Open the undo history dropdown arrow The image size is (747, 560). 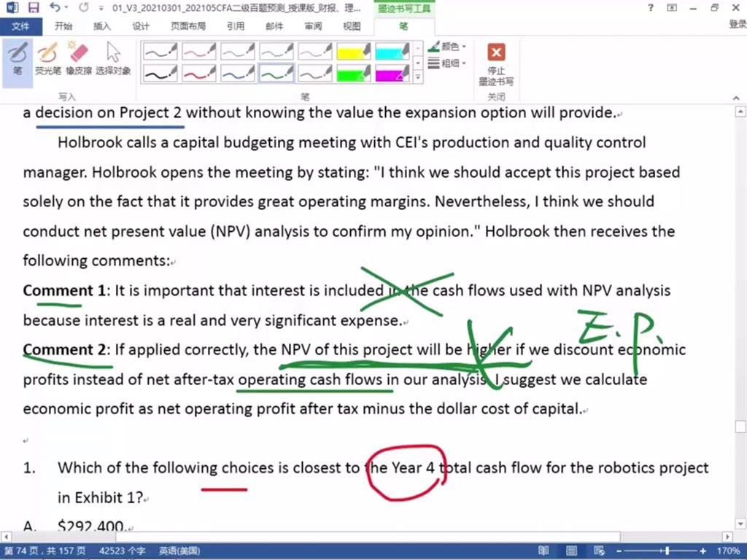click(x=66, y=7)
